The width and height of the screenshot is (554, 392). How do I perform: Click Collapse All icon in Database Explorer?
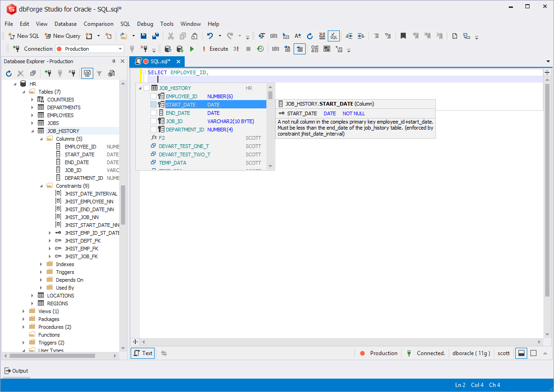point(33,73)
